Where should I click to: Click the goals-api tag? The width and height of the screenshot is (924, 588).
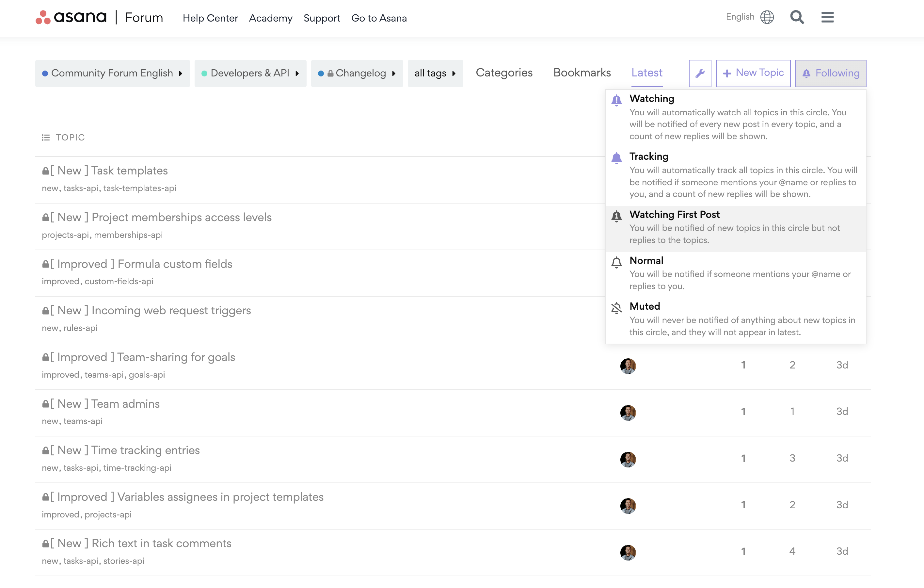[x=147, y=375]
